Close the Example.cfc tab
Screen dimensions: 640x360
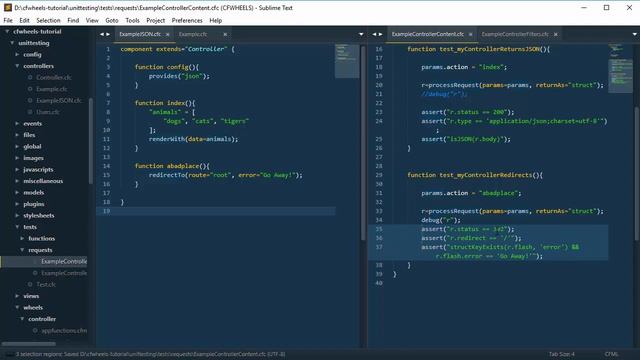tap(225, 35)
